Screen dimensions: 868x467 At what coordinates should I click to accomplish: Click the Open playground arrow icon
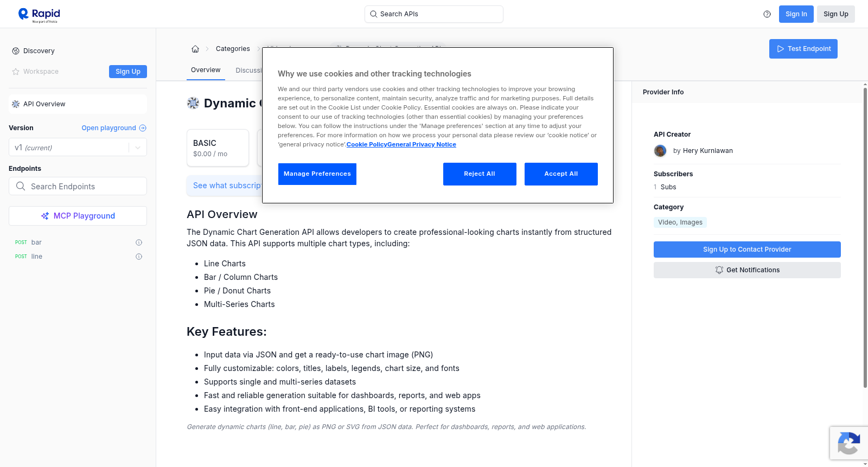[143, 128]
